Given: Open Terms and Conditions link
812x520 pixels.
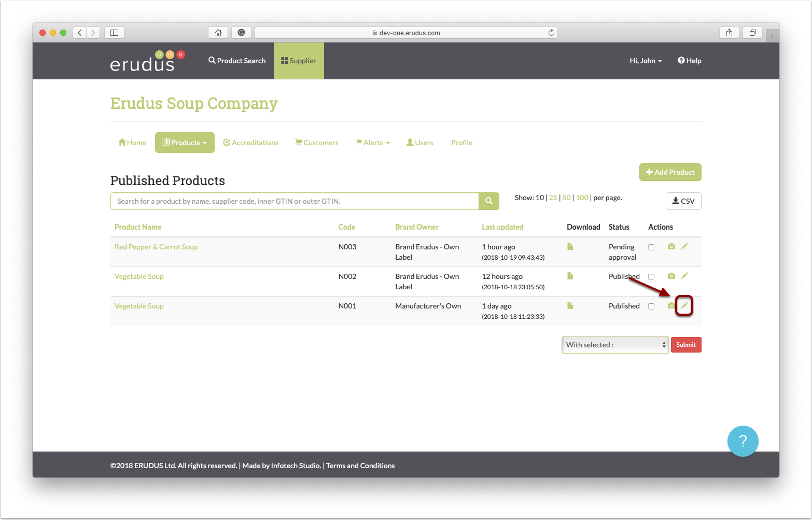Looking at the screenshot, I should pos(360,466).
